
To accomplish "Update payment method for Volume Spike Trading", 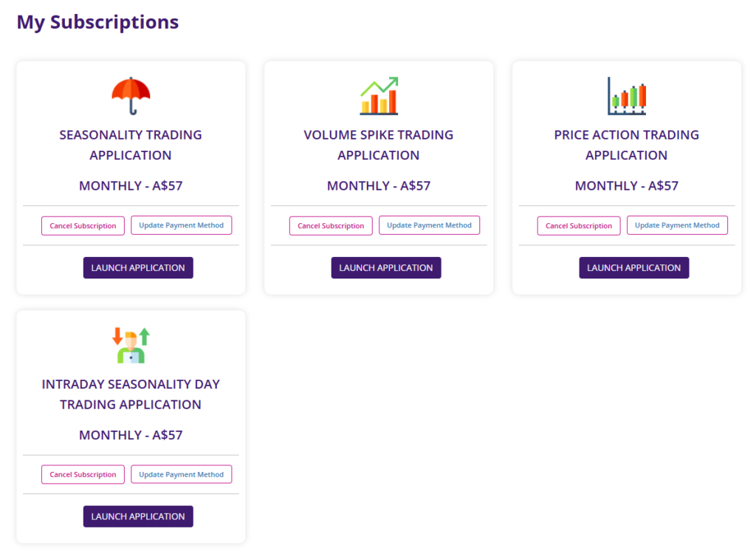I will [x=430, y=225].
